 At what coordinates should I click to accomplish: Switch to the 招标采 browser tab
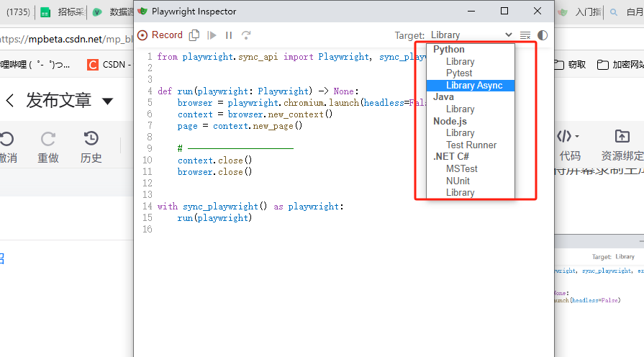click(63, 12)
